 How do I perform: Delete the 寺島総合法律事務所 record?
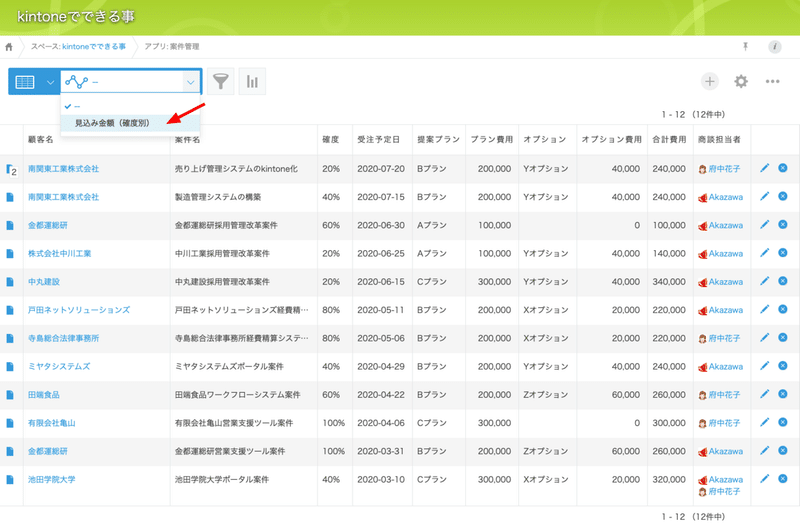783,337
